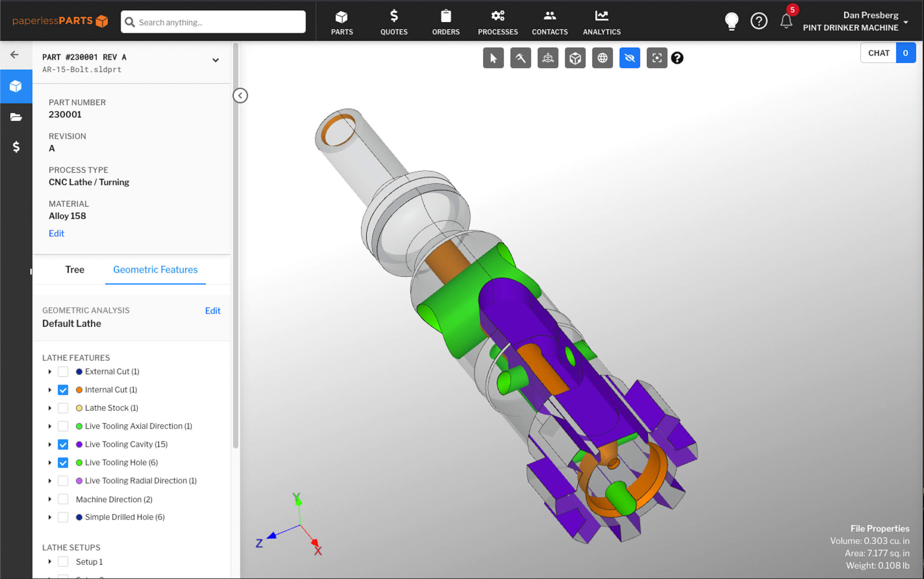
Task: Toggle the hidden-eye transparency tool
Action: [x=629, y=58]
